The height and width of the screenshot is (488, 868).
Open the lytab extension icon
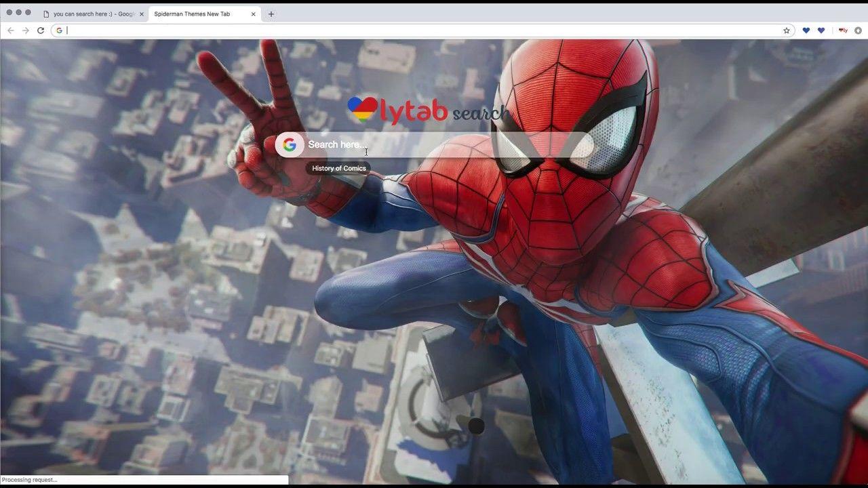click(843, 30)
